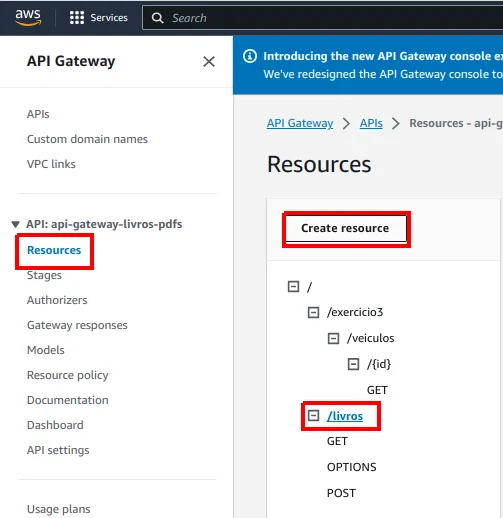This screenshot has height=518, width=503.
Task: Click the info icon in the blue banner
Action: pos(250,56)
